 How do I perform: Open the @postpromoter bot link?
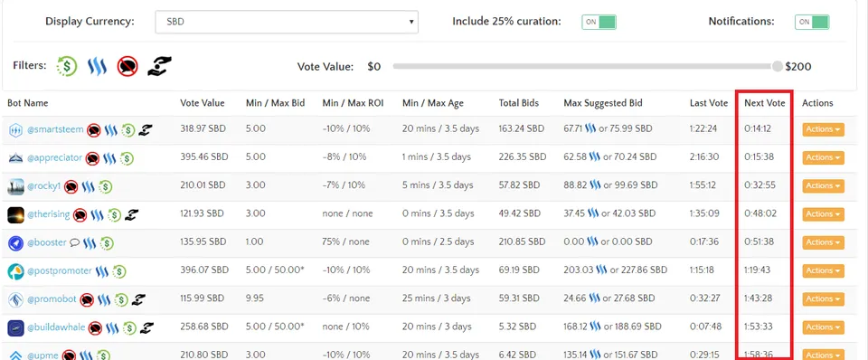[60, 270]
